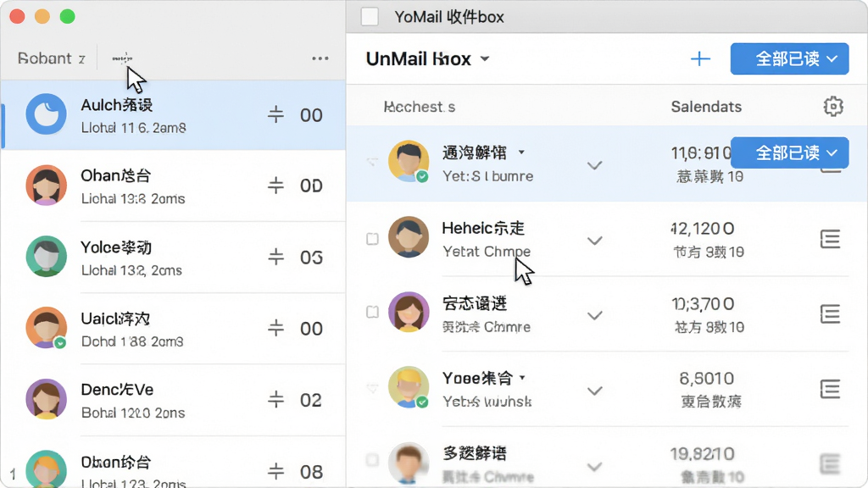Click the Yoee message preview text
The width and height of the screenshot is (868, 488).
click(487, 401)
